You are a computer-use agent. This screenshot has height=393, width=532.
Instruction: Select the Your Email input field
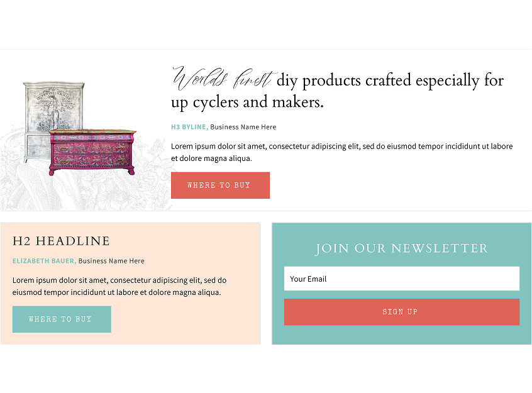click(402, 279)
